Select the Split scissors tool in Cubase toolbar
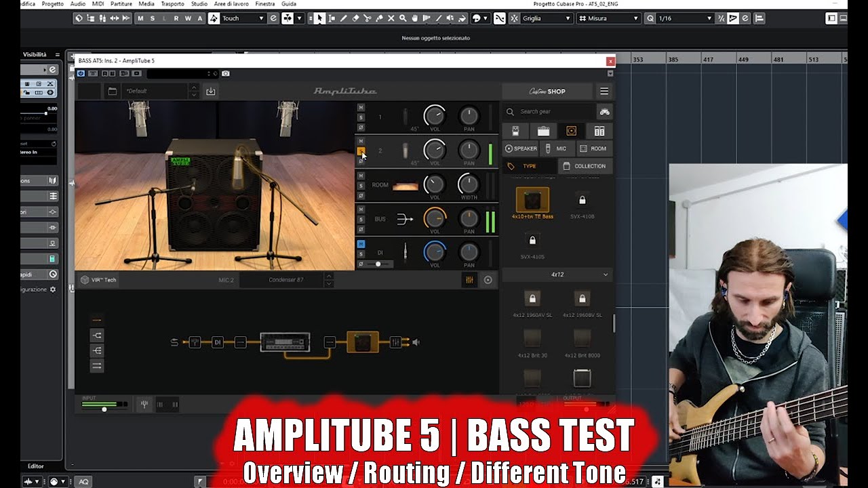 click(x=367, y=18)
